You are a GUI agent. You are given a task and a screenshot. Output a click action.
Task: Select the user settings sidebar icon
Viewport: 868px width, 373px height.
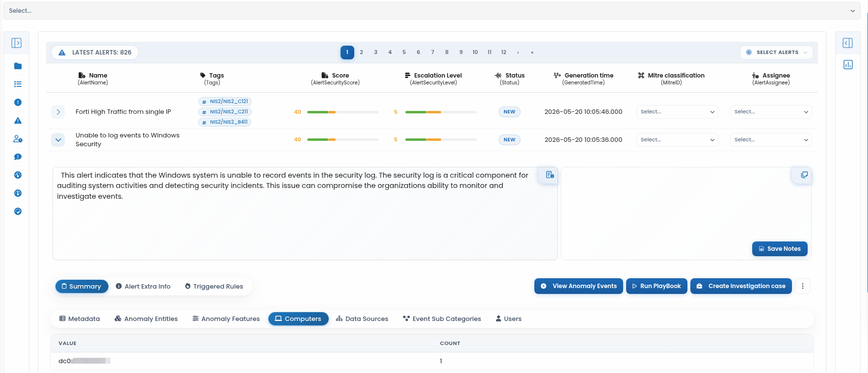pyautogui.click(x=18, y=139)
